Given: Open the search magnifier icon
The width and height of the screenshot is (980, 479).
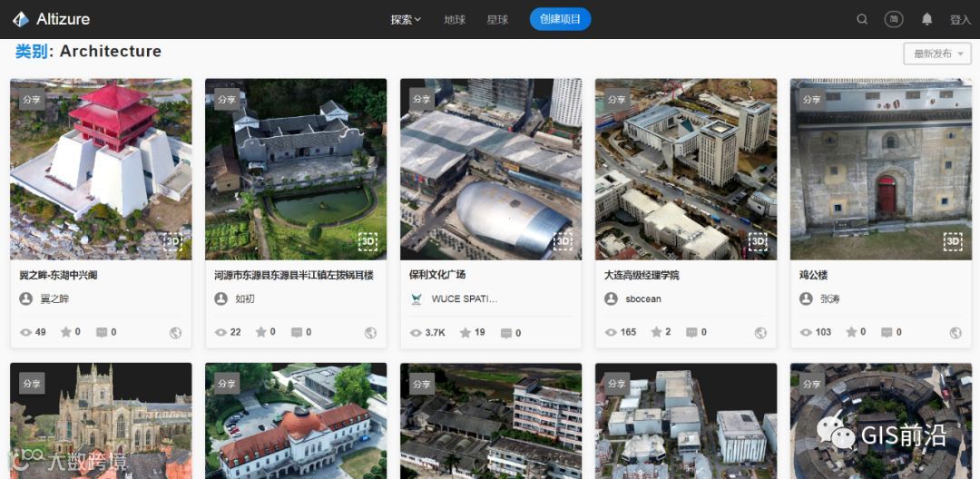Looking at the screenshot, I should (x=862, y=19).
